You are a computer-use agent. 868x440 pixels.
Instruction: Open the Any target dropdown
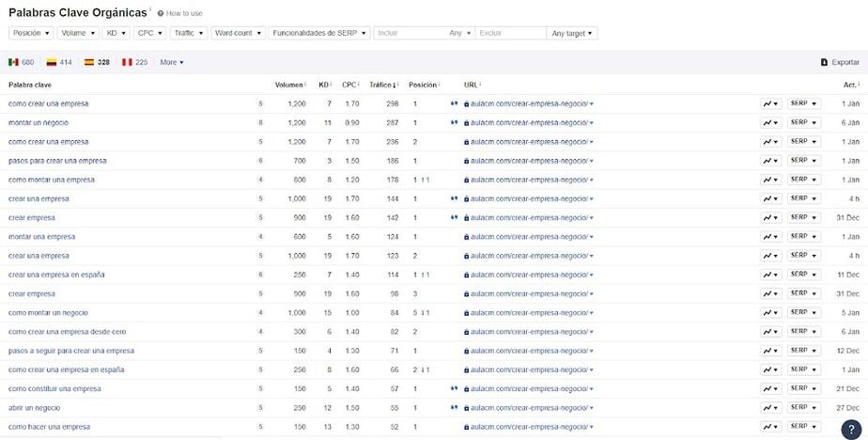[572, 33]
